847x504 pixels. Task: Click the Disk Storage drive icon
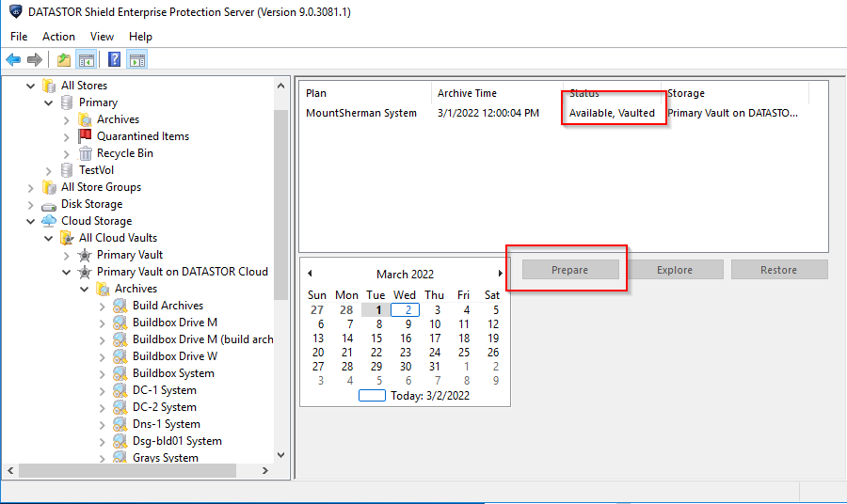click(x=49, y=206)
